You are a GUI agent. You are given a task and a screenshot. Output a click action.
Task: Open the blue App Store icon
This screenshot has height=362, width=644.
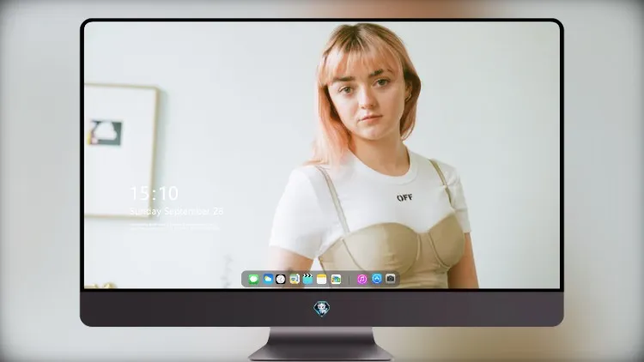pyautogui.click(x=377, y=279)
